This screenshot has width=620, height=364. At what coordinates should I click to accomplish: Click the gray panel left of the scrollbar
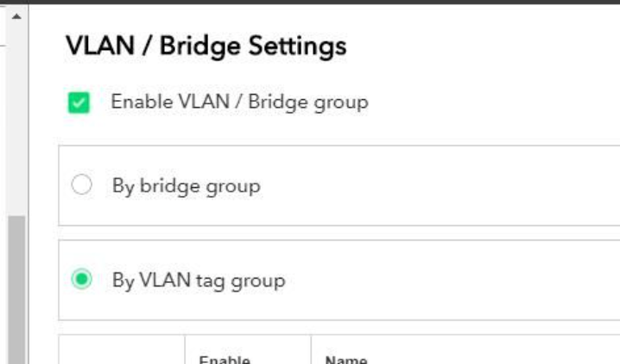click(x=3, y=173)
